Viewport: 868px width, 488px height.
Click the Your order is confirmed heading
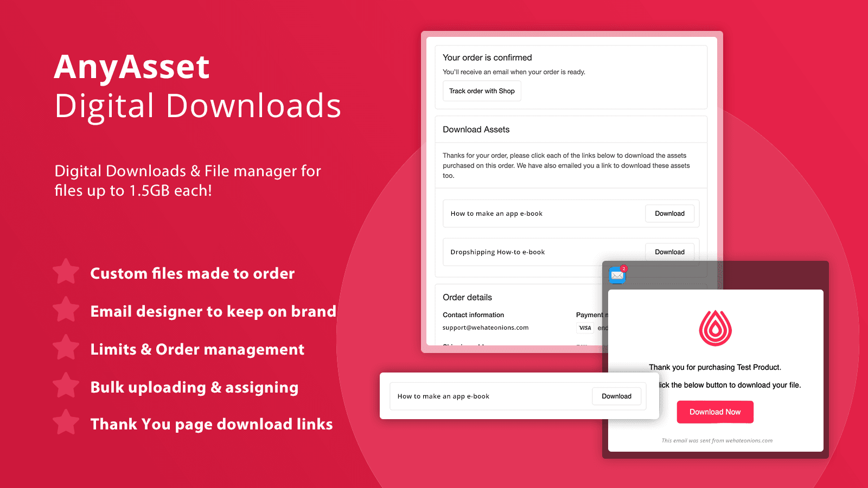487,57
